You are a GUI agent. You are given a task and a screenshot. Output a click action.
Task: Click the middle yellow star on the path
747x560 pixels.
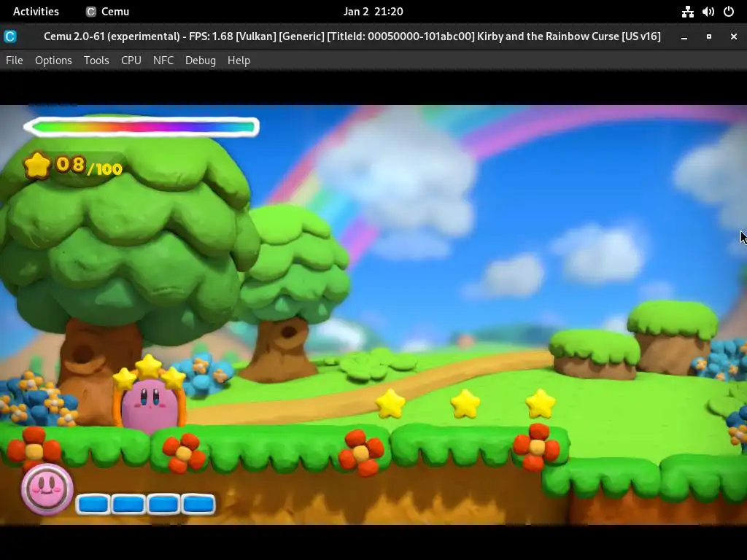(465, 404)
